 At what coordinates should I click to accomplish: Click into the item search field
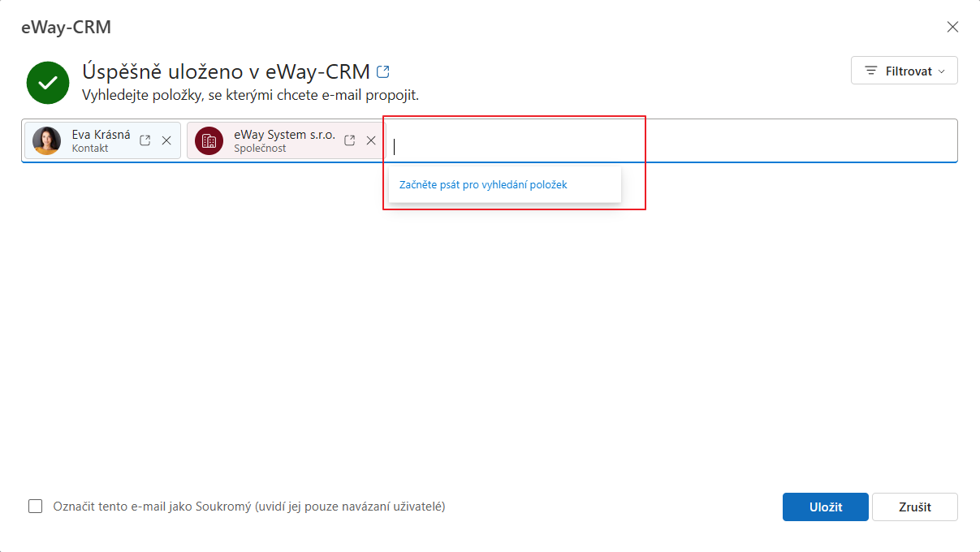point(672,141)
